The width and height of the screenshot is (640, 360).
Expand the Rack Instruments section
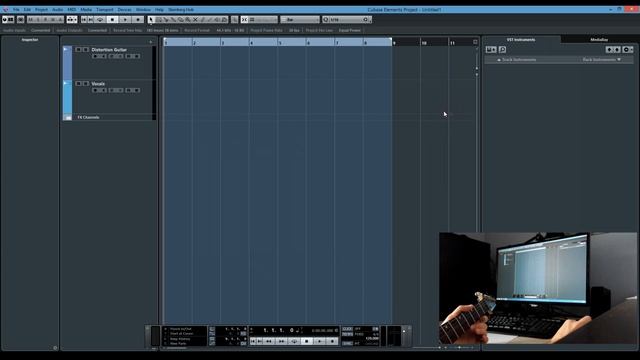tap(602, 60)
